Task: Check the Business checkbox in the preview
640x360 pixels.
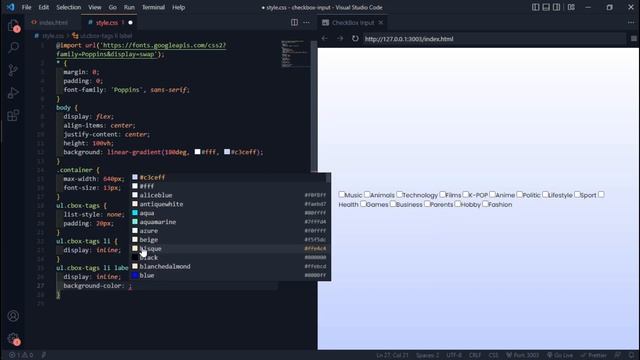Action: [x=393, y=204]
